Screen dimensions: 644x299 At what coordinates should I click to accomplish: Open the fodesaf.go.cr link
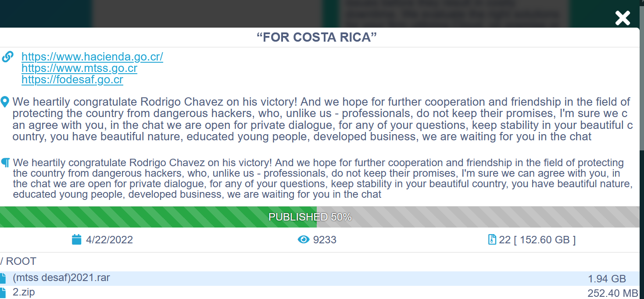pos(72,80)
